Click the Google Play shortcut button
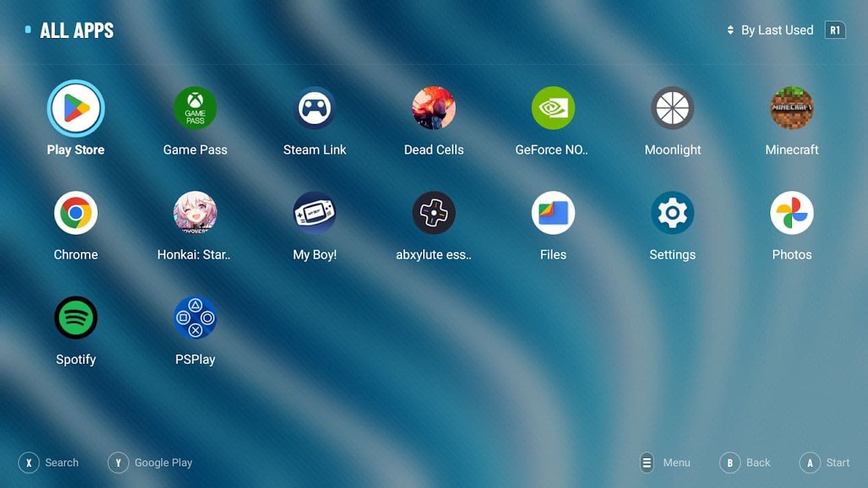This screenshot has height=488, width=868. coord(151,463)
